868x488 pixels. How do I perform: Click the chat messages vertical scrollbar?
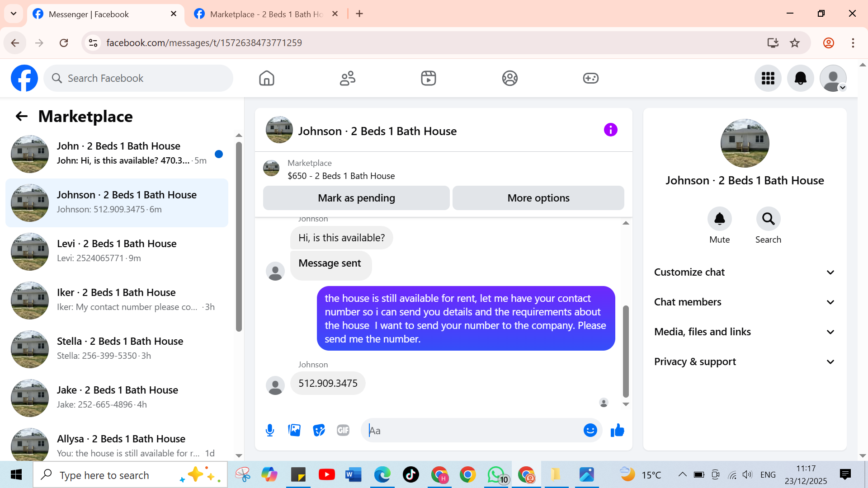pyautogui.click(x=626, y=351)
